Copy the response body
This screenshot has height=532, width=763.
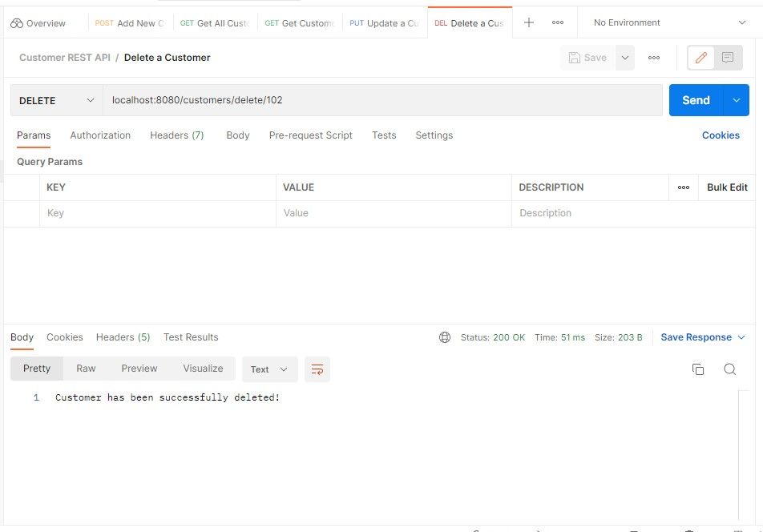(698, 369)
